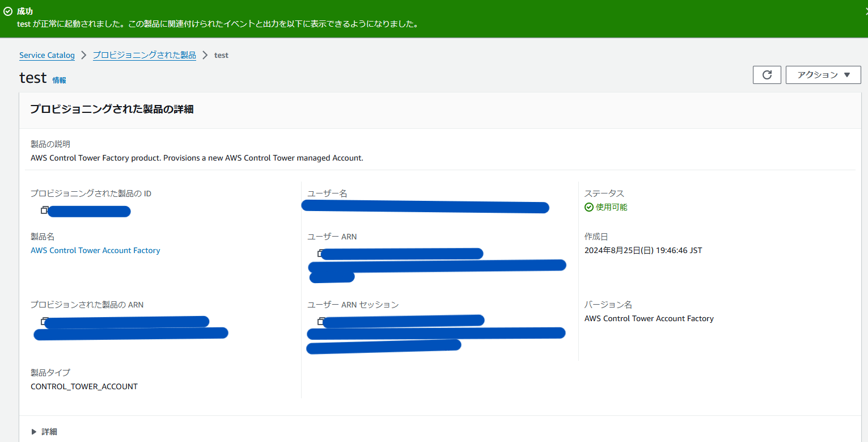
Task: Click the 製品名 field label
Action: click(43, 237)
